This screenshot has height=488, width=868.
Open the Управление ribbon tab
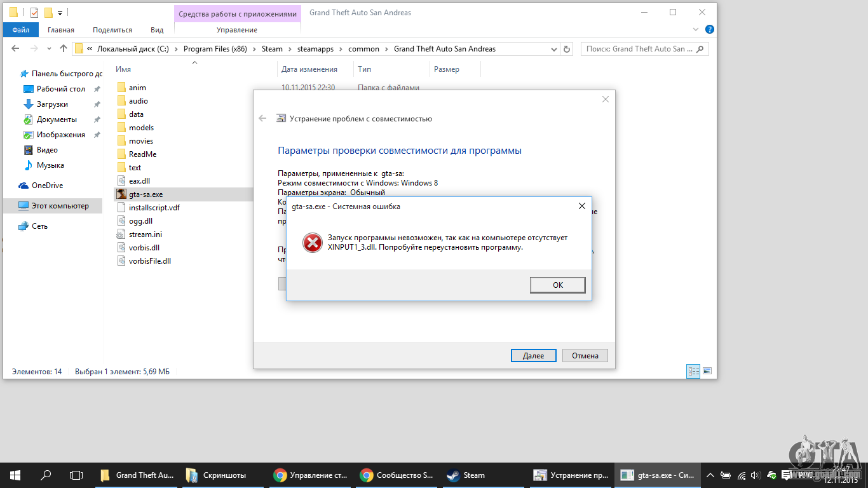click(x=237, y=30)
